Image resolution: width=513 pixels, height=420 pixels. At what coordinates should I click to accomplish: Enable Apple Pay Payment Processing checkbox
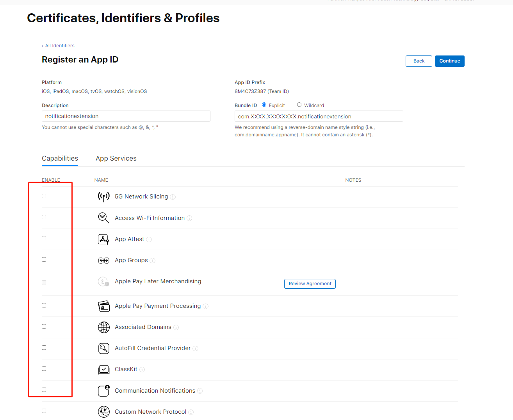(x=44, y=306)
